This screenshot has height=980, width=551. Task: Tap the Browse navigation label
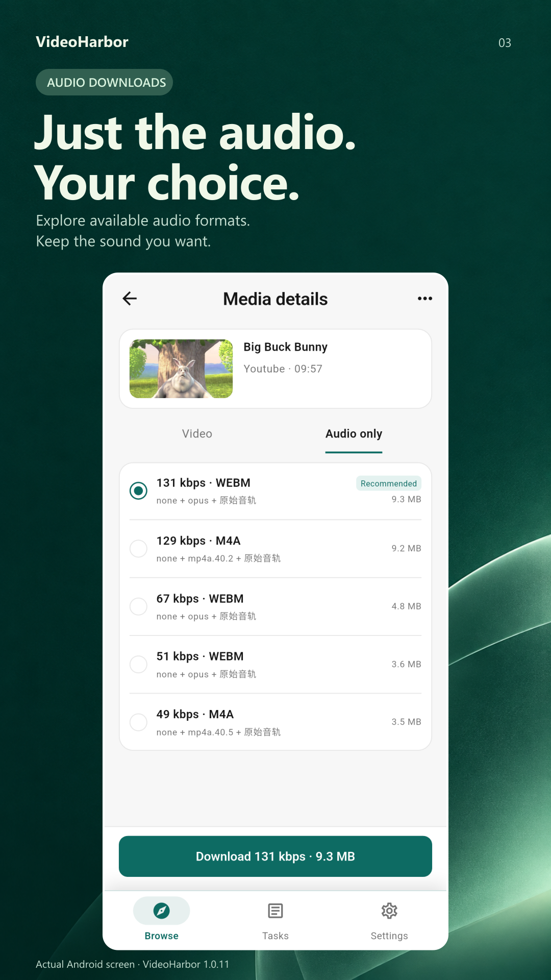tap(161, 936)
